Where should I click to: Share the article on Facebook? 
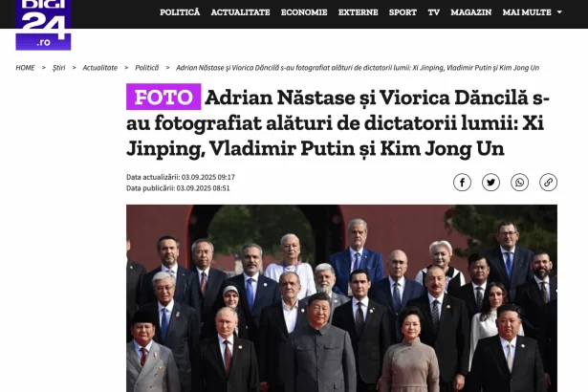click(x=462, y=183)
